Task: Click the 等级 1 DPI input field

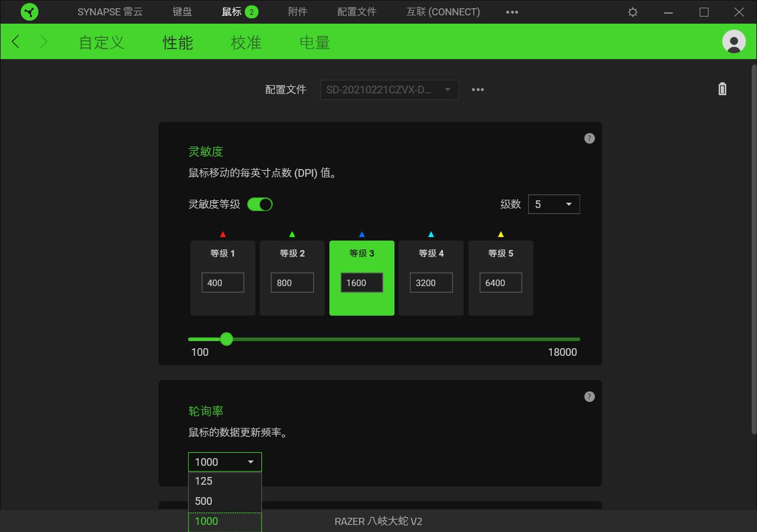Action: tap(222, 283)
